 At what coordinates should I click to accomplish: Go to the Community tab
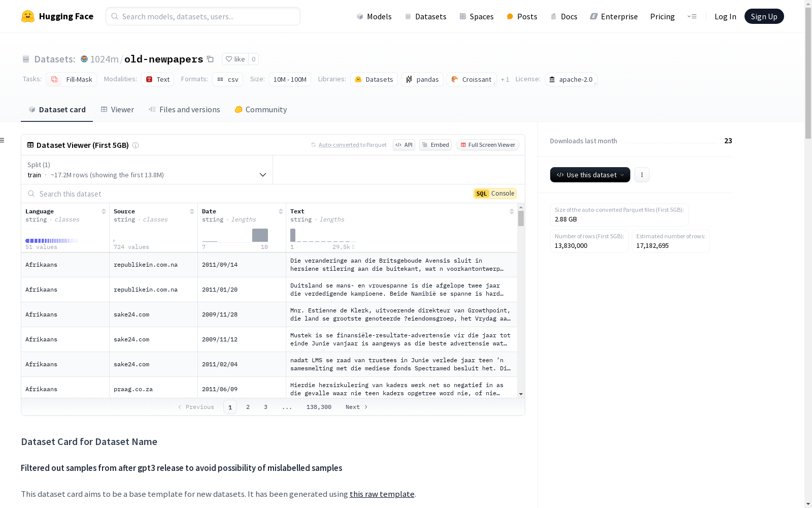pyautogui.click(x=261, y=110)
